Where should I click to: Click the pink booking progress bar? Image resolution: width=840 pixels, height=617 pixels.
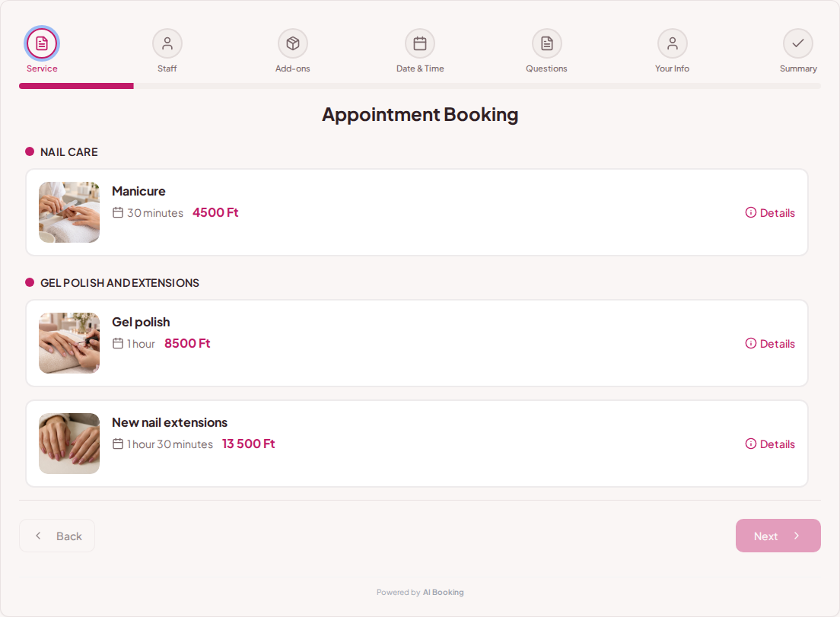point(76,86)
